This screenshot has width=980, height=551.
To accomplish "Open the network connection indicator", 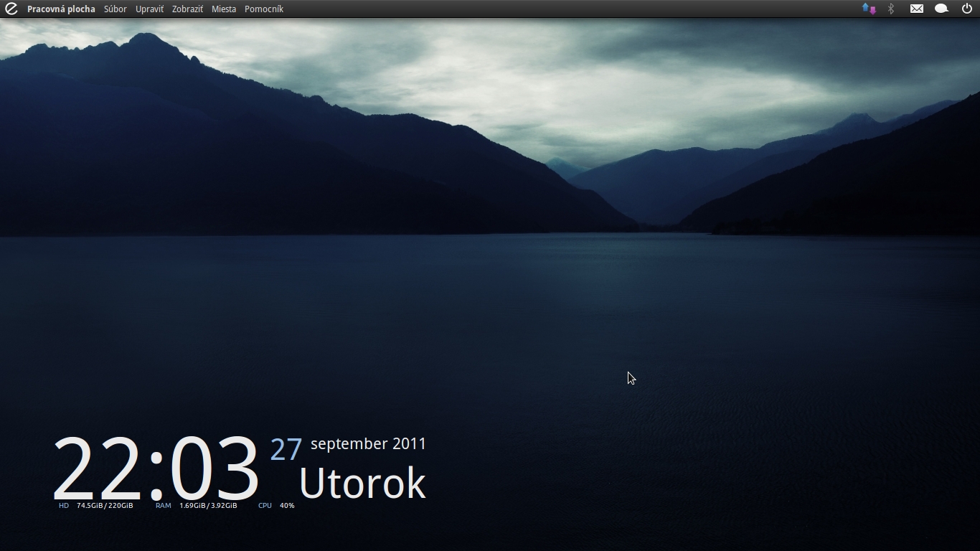I will pos(869,9).
